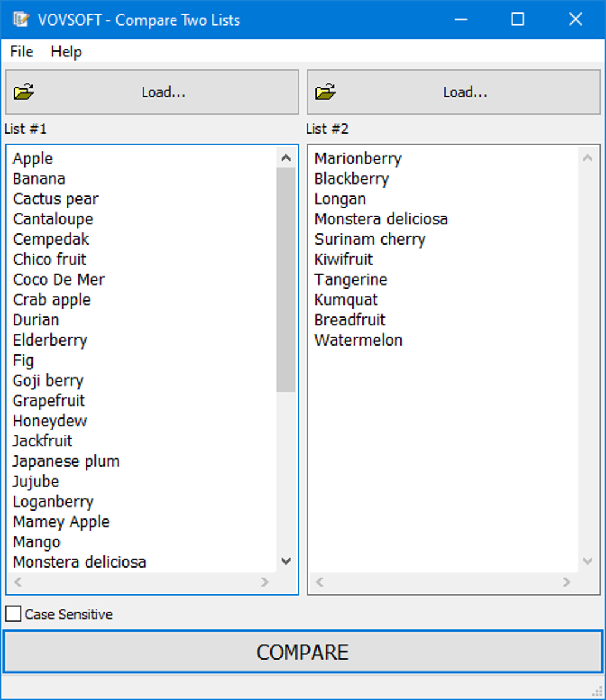Screen dimensions: 606x700
Task: Click the up arrow on List #1 scrollbar
Action: click(x=286, y=157)
